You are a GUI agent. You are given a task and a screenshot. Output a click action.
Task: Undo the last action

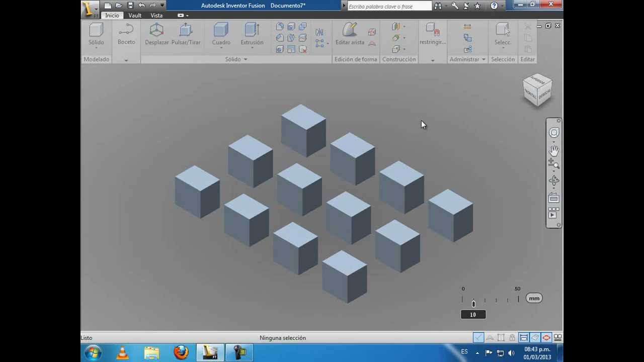coord(141,6)
